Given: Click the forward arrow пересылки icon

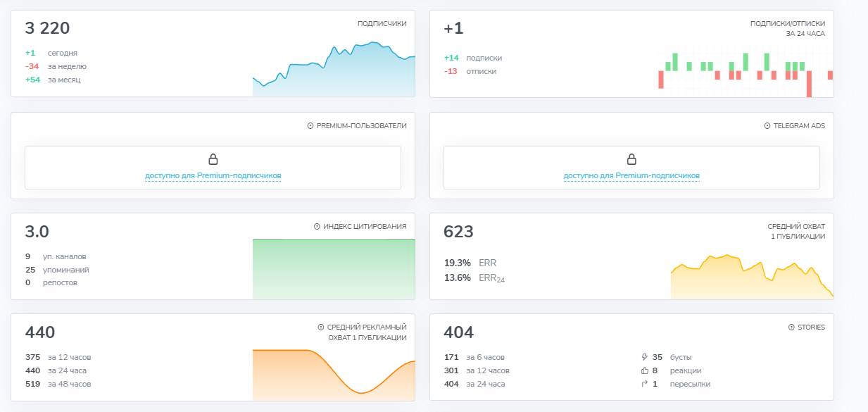Looking at the screenshot, I should 645,384.
